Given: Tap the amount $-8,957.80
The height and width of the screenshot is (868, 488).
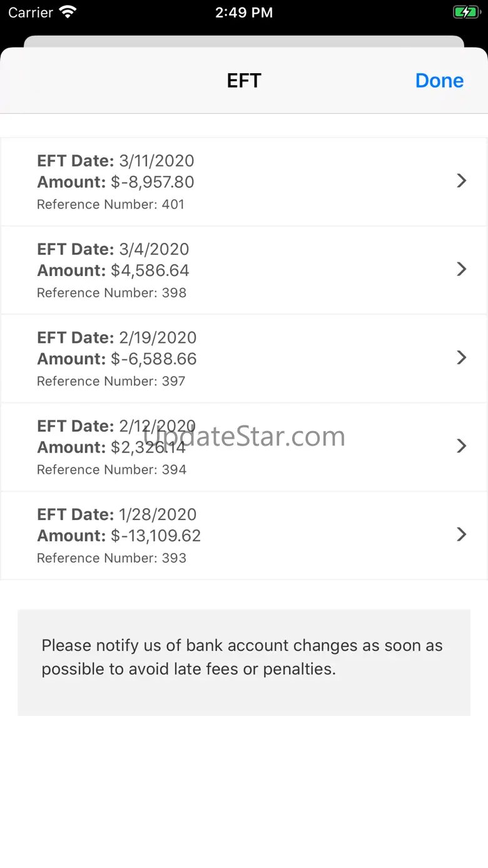Looking at the screenshot, I should pyautogui.click(x=152, y=182).
